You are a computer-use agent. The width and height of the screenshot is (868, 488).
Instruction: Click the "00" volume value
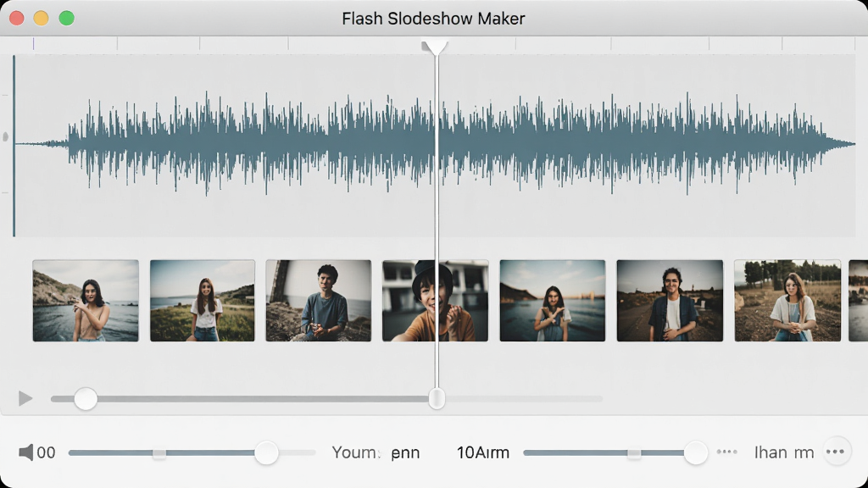click(x=46, y=452)
